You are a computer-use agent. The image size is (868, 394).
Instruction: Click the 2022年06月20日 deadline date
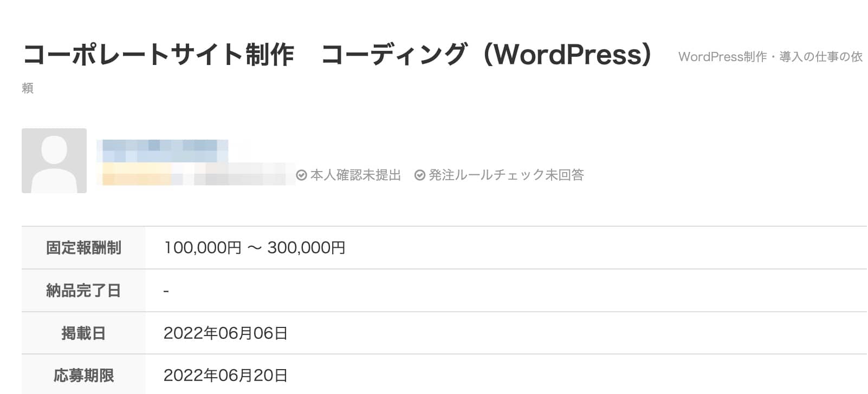point(225,375)
